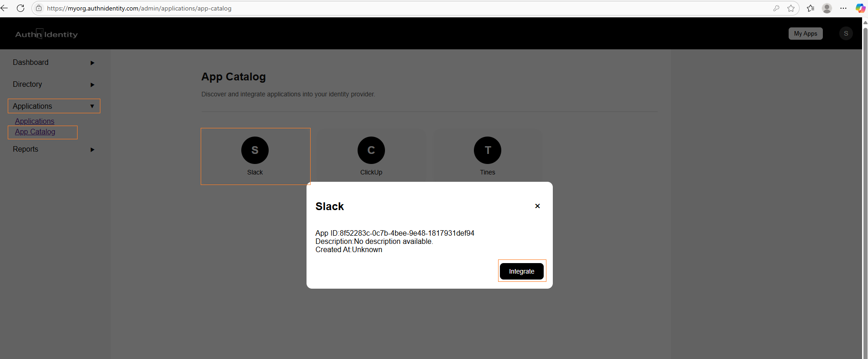Viewport: 868px width, 359px height.
Task: Add page to favorites star
Action: click(791, 8)
